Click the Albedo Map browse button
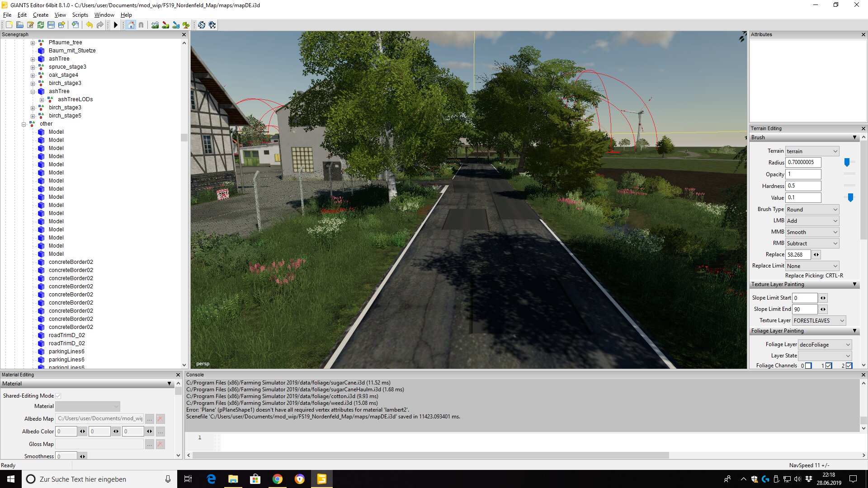Screen dimensions: 868x488 149,419
